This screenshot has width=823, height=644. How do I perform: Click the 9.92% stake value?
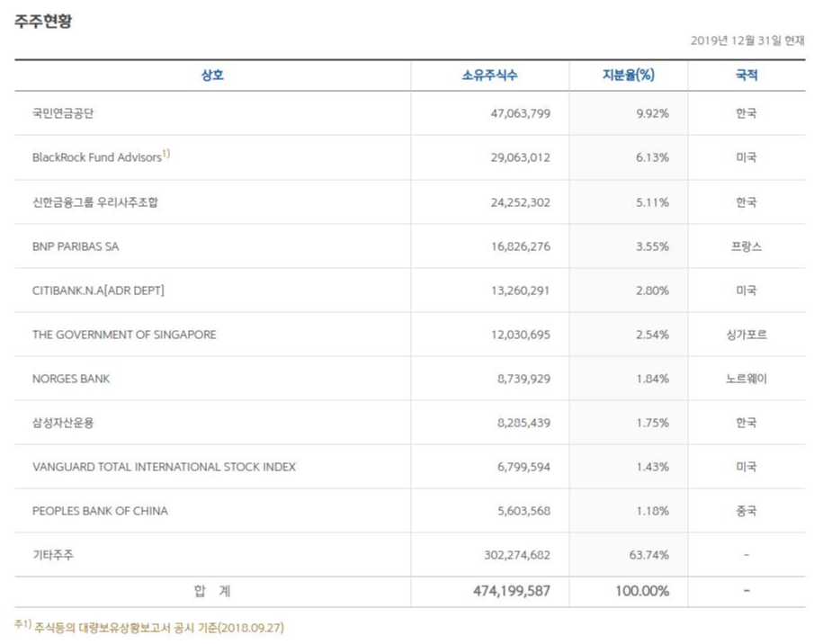pos(652,113)
